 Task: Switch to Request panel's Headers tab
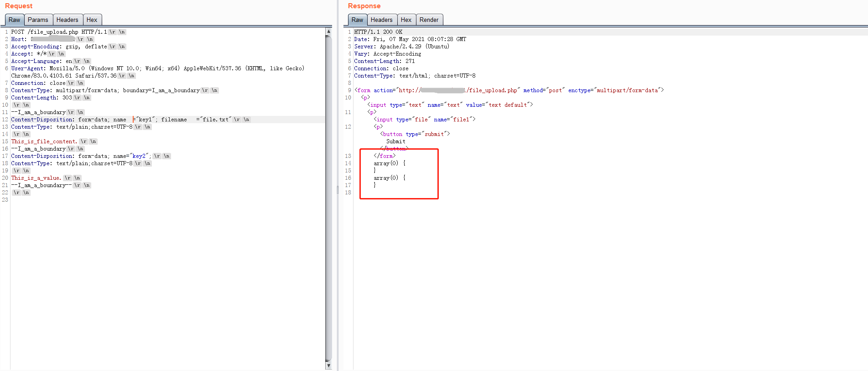(67, 20)
